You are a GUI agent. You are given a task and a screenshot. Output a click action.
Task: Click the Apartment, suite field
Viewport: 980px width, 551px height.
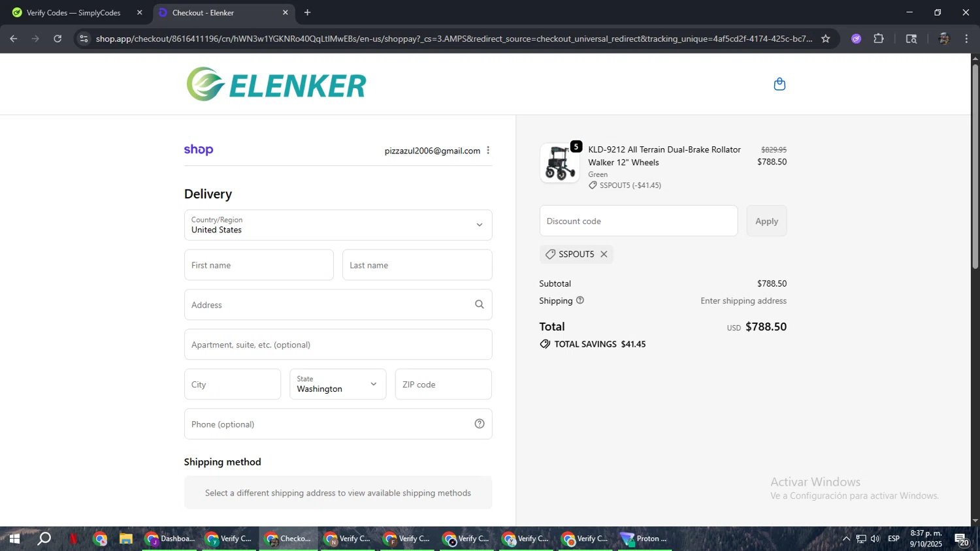coord(338,345)
